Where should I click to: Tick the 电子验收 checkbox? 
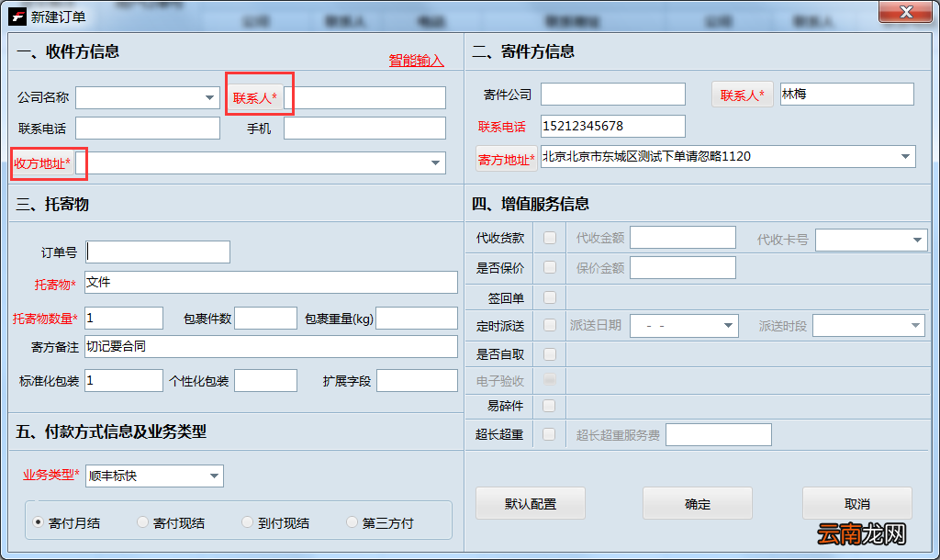[x=550, y=379]
